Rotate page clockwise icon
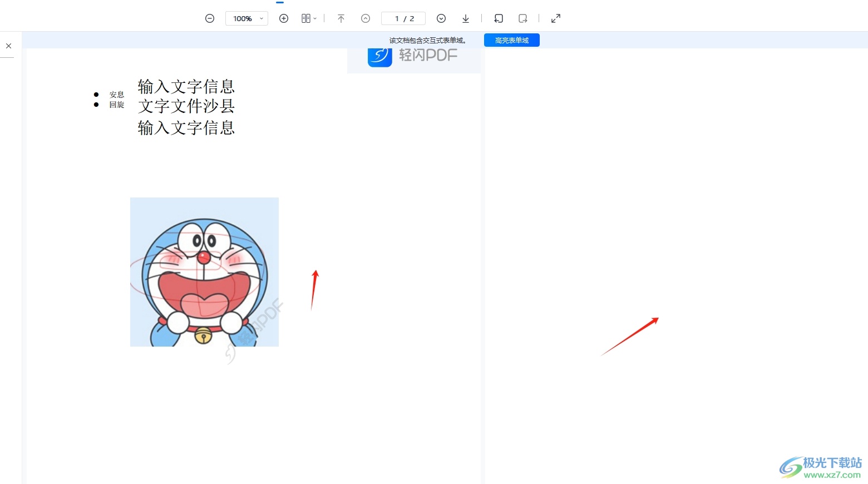The width and height of the screenshot is (868, 484). (x=523, y=18)
